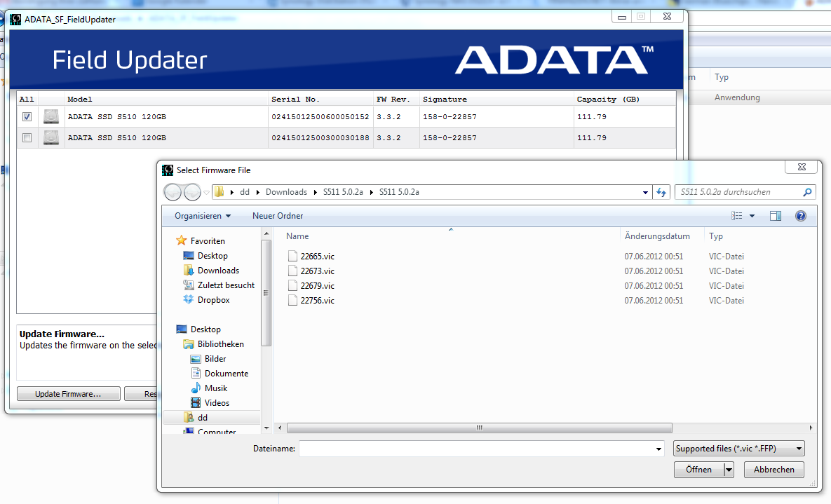Image resolution: width=831 pixels, height=504 pixels.
Task: Uncheck the first ADATA SSD S510 drive checkbox
Action: (27, 116)
